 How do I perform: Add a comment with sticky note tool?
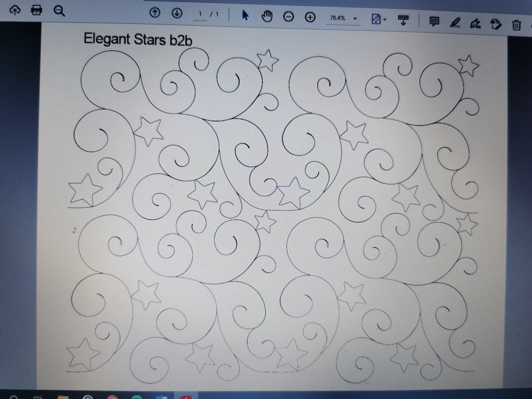434,21
